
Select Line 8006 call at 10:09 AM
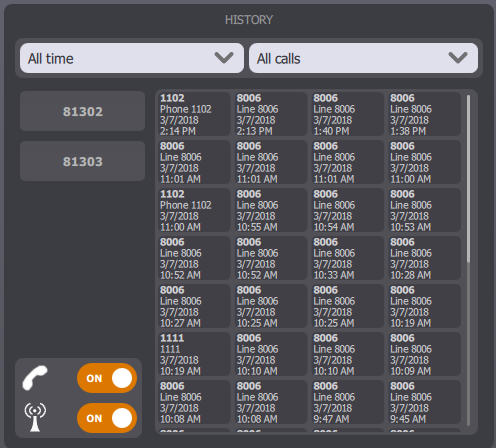click(x=424, y=354)
